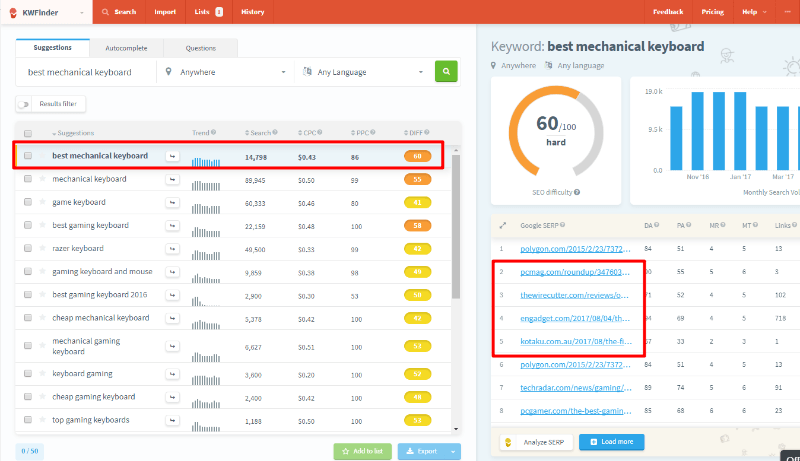Click the KWFinder logo icon
Image resolution: width=800 pixels, height=461 pixels.
pos(13,12)
